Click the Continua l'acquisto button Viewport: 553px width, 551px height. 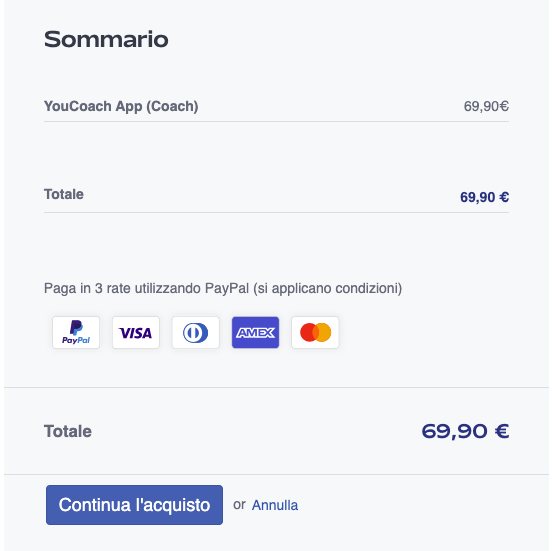click(134, 505)
